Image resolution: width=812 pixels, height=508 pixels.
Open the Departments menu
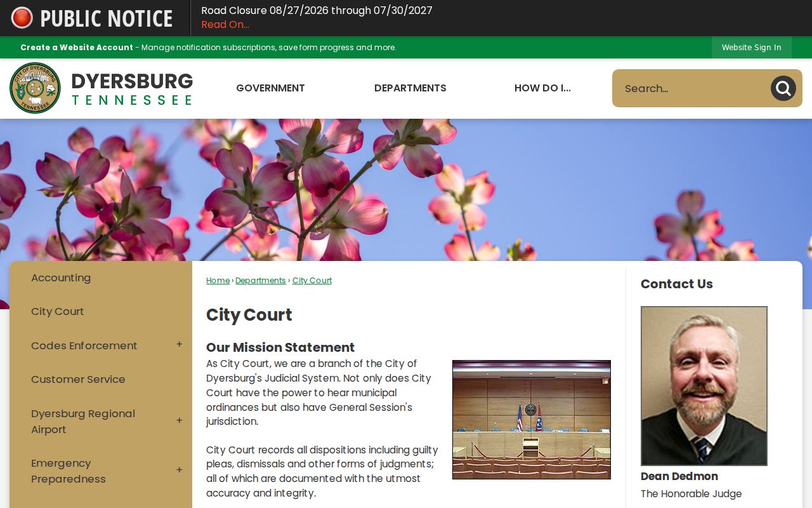(x=410, y=88)
